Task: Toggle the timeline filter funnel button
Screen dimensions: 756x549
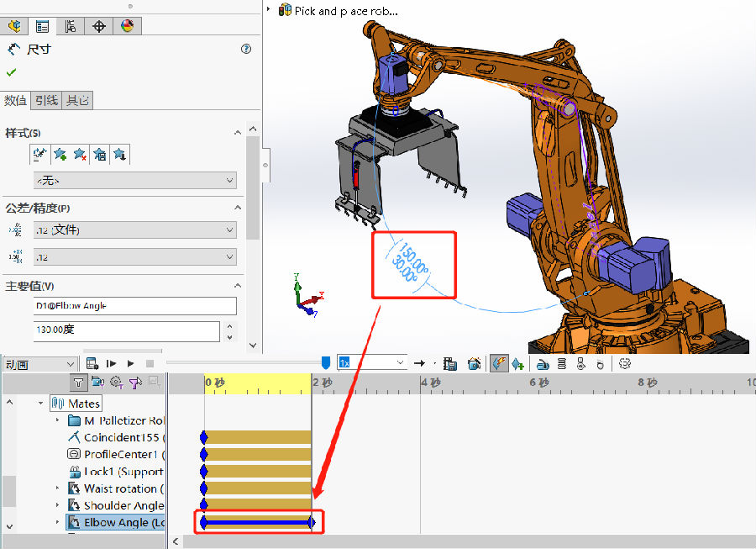Action: click(x=78, y=383)
